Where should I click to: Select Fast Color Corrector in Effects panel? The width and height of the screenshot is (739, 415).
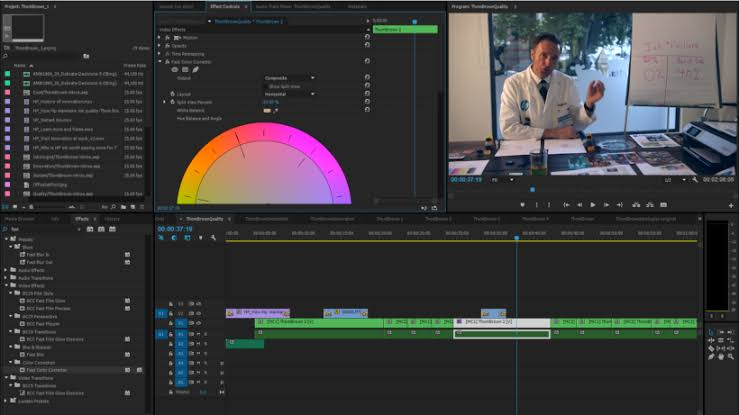[47, 370]
